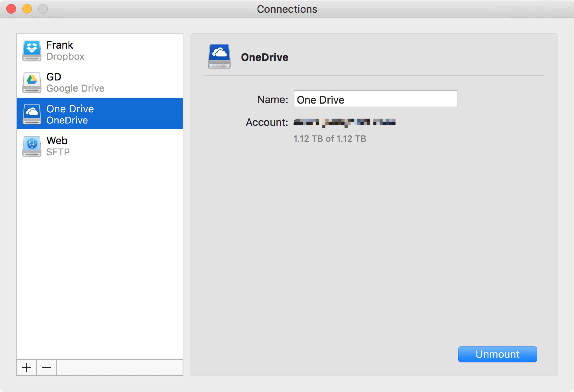Viewport: 574px width, 392px height.
Task: Click the "SFTP" subtitle under Web
Action: pos(58,152)
